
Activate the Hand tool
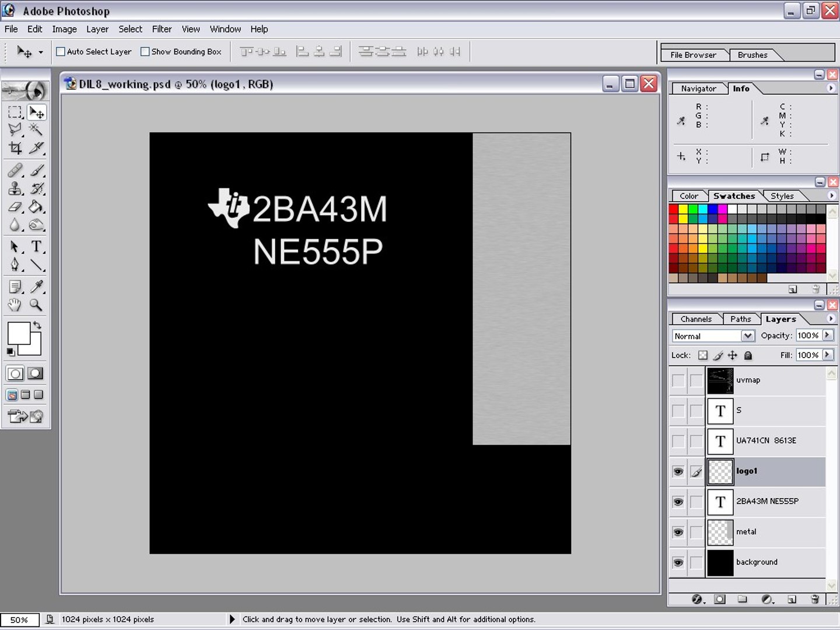coord(15,304)
